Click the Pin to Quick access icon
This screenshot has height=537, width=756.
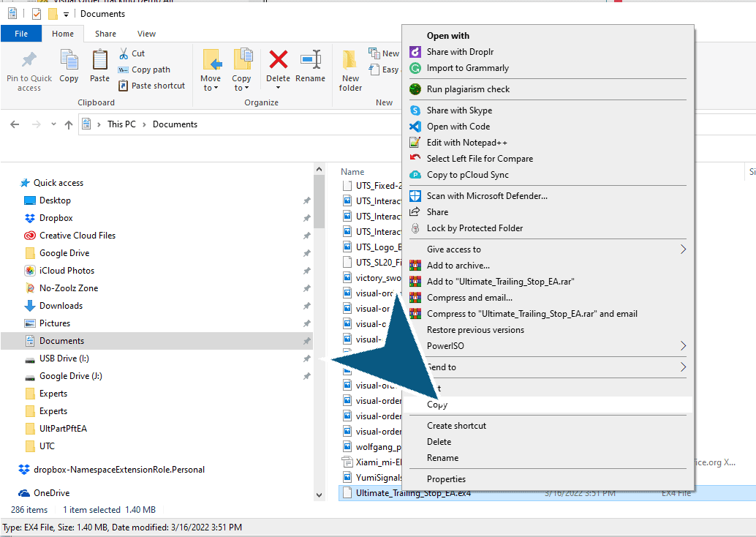[29, 60]
